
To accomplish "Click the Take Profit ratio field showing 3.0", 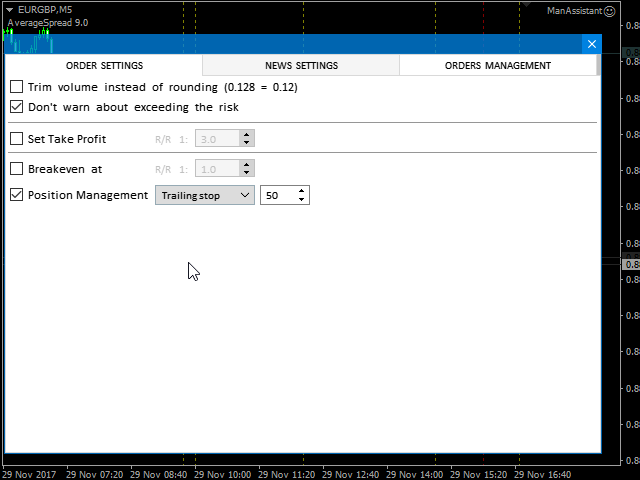I will click(x=218, y=140).
